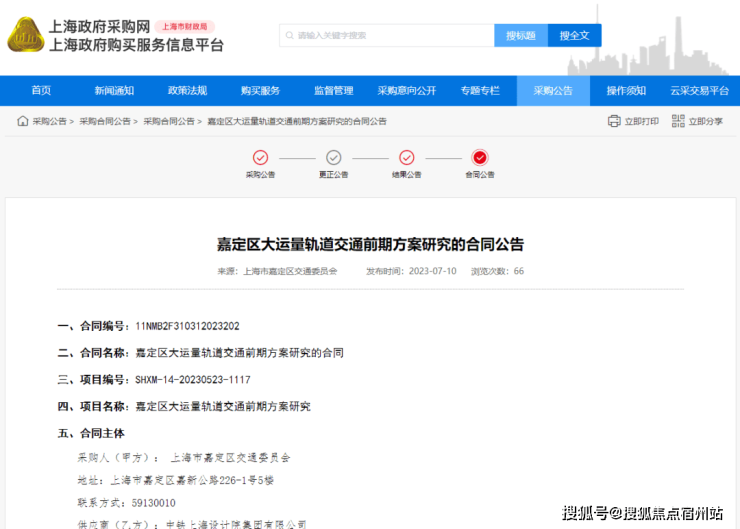Image resolution: width=740 pixels, height=529 pixels.
Task: Select the 结果公告 step circle icon
Action: coord(407,157)
